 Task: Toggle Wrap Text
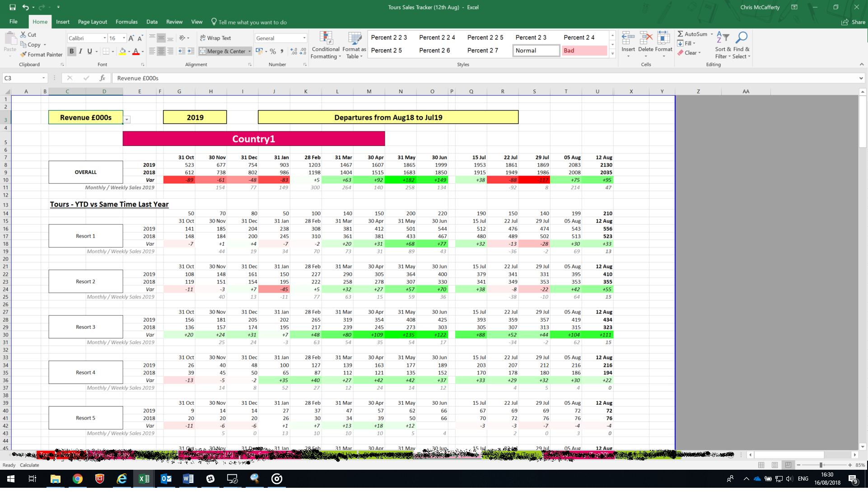[x=215, y=38]
